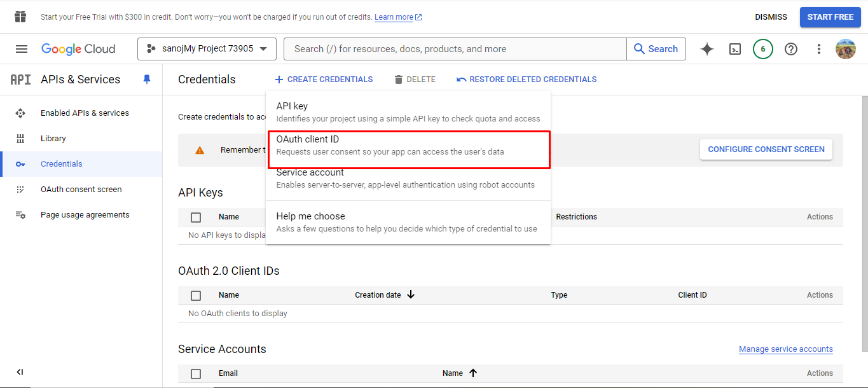Image resolution: width=868 pixels, height=388 pixels.
Task: Select OAuth client ID menu option
Action: click(408, 145)
